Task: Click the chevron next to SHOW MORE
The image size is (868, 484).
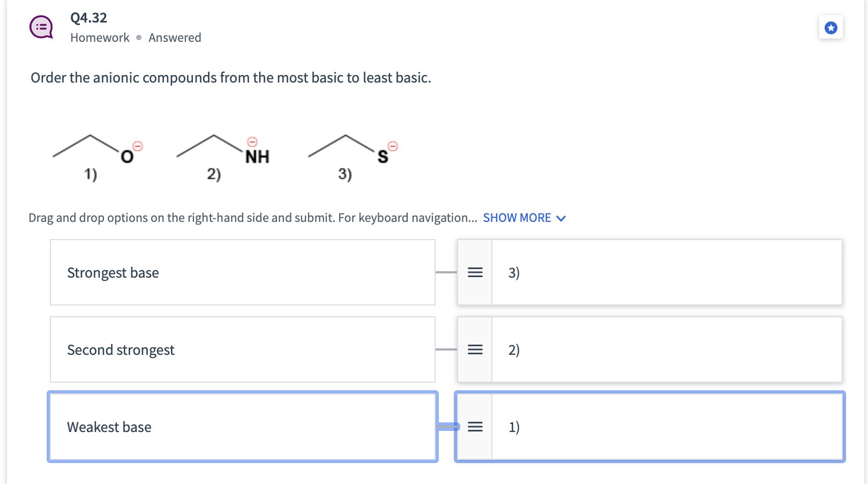Action: click(x=561, y=218)
